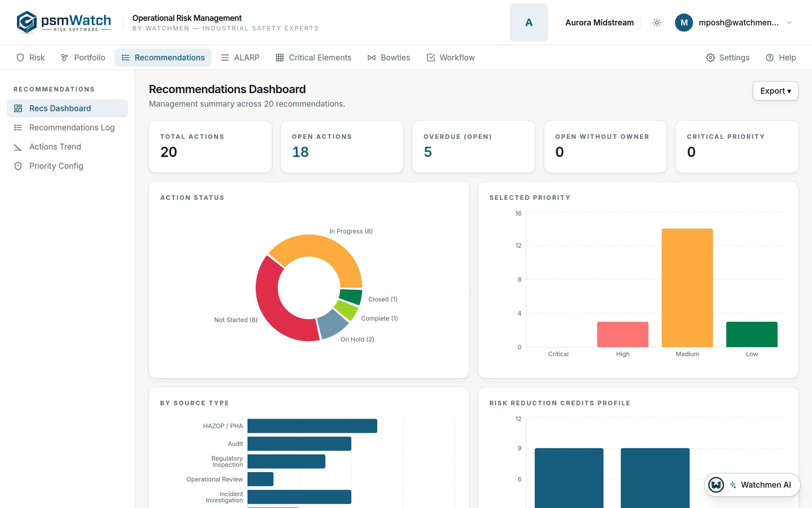Click the Operational Review source bar
This screenshot has height=508, width=812.
pyautogui.click(x=261, y=479)
